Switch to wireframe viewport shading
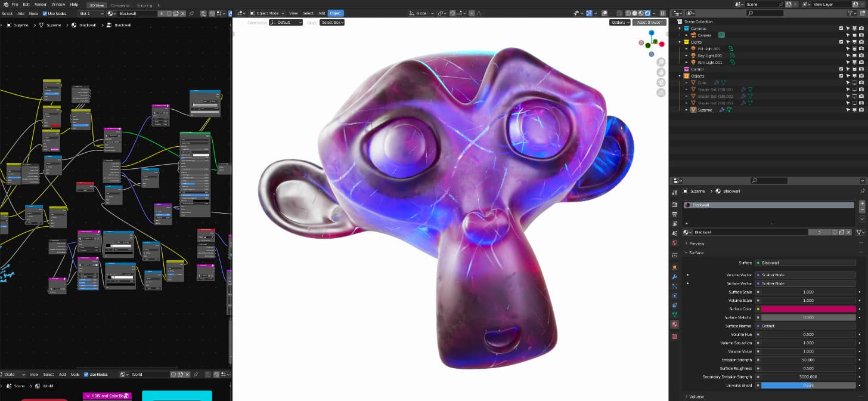The height and width of the screenshot is (401, 868). (627, 13)
